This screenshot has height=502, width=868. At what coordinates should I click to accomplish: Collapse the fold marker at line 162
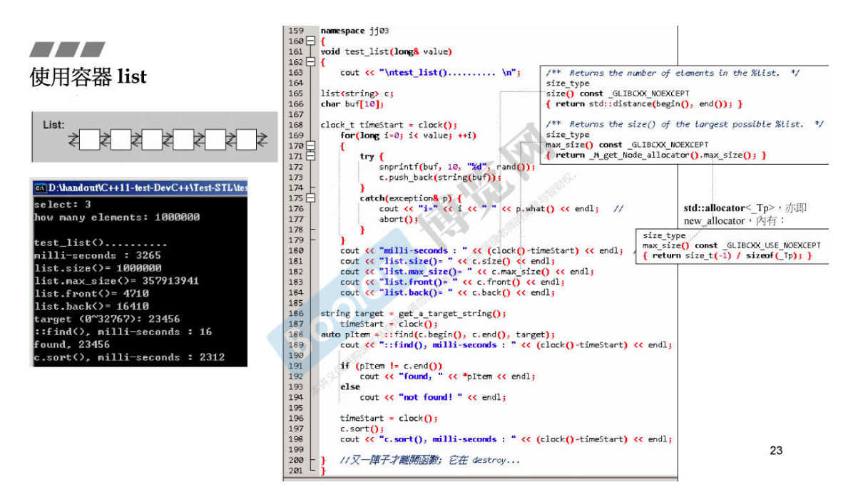(310, 62)
